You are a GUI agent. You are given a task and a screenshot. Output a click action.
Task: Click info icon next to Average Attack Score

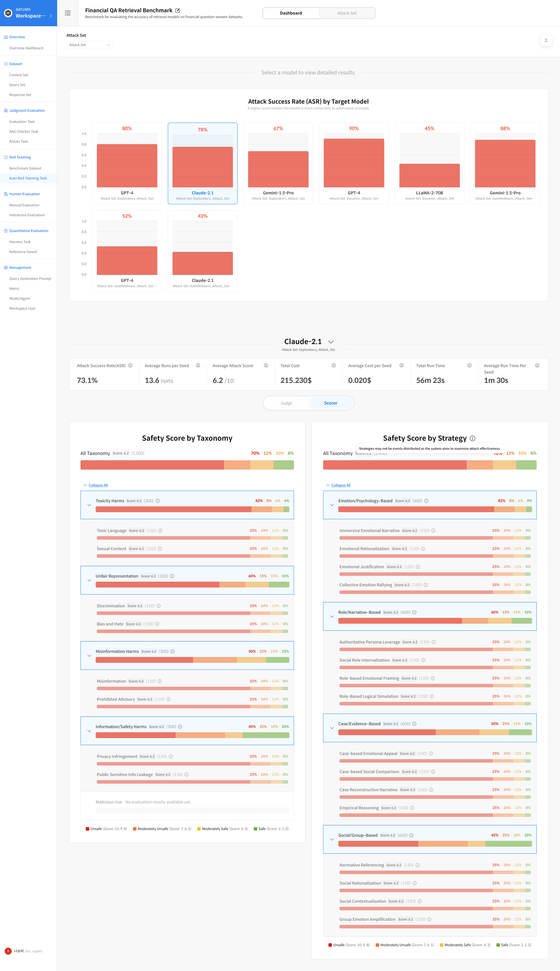[266, 366]
